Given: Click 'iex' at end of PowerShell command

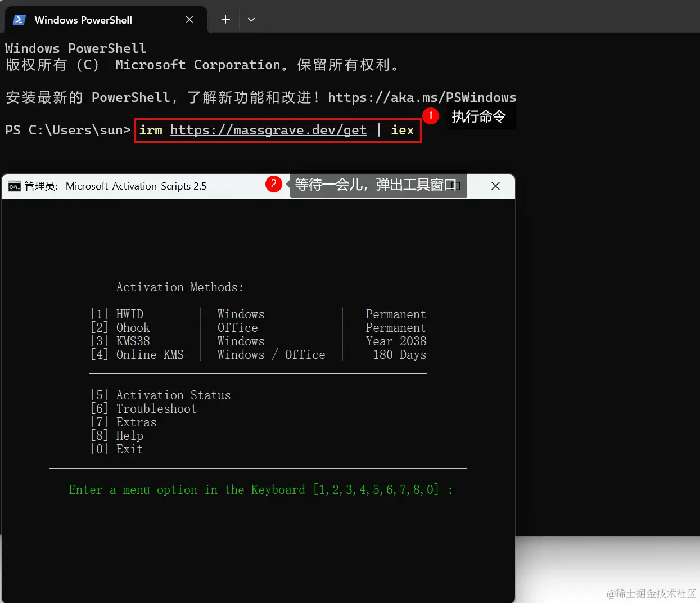Looking at the screenshot, I should (403, 130).
